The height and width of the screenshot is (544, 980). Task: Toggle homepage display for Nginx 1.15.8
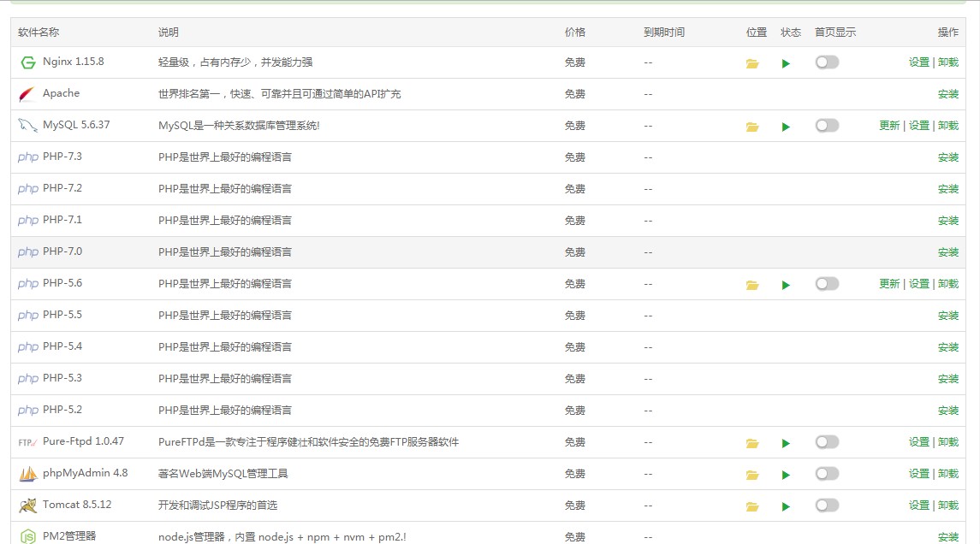pos(827,62)
